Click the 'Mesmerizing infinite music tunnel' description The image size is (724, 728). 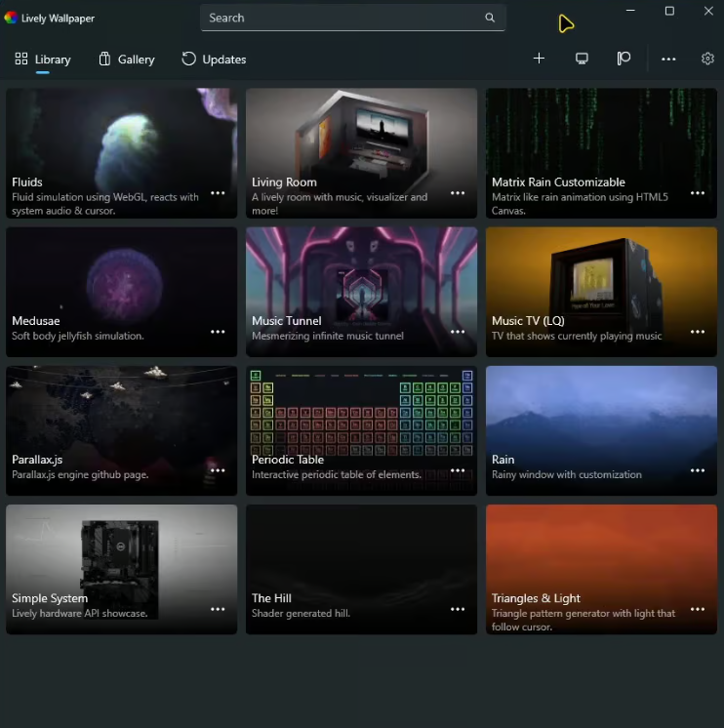click(328, 336)
